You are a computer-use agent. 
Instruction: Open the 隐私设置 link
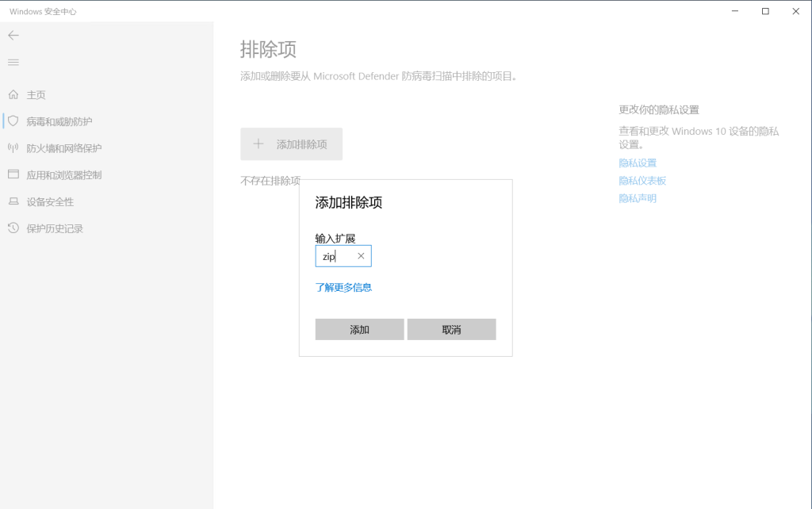pos(638,163)
